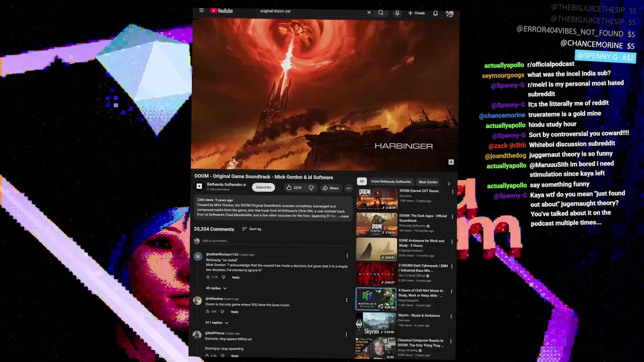Open the DUNE Ambience video thumbnail

point(376,248)
